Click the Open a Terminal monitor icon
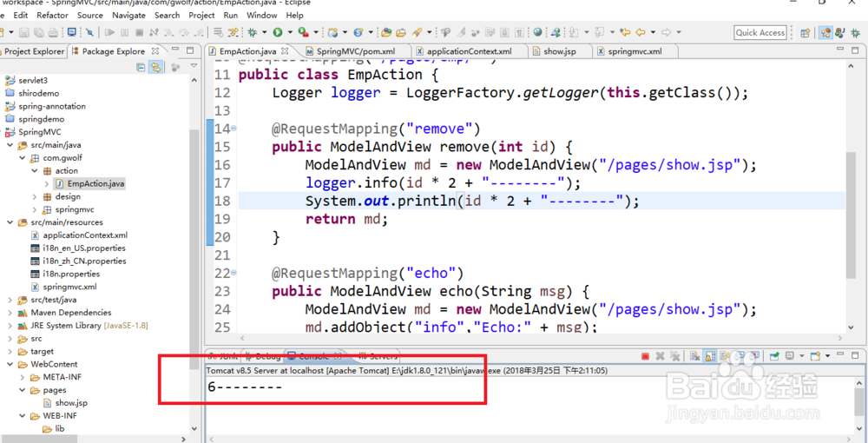Image resolution: width=868 pixels, height=443 pixels. point(72,32)
